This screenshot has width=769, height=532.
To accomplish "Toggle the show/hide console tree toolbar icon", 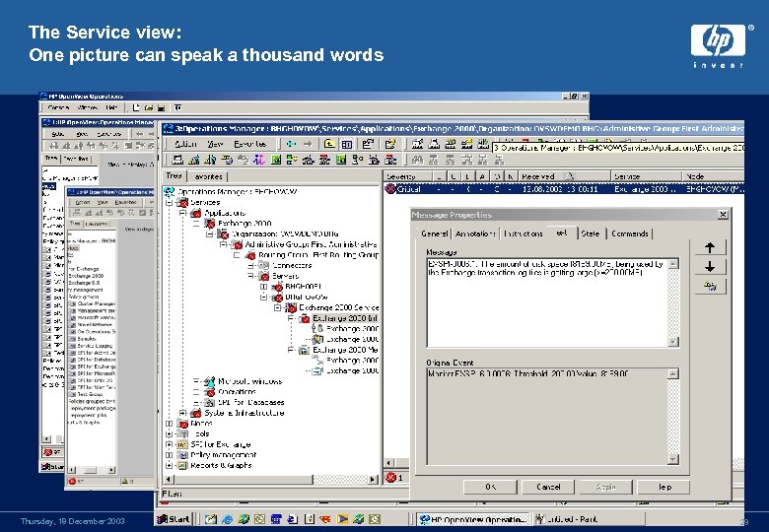I will pyautogui.click(x=347, y=144).
